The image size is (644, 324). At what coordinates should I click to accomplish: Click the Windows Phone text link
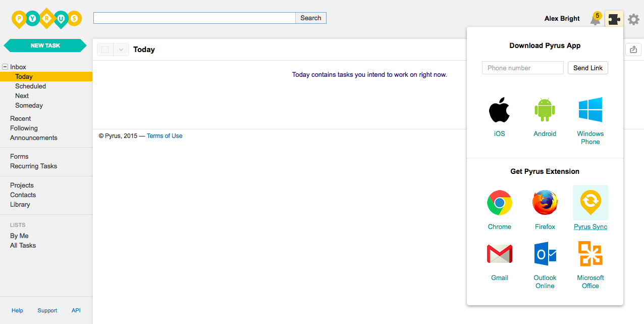591,138
